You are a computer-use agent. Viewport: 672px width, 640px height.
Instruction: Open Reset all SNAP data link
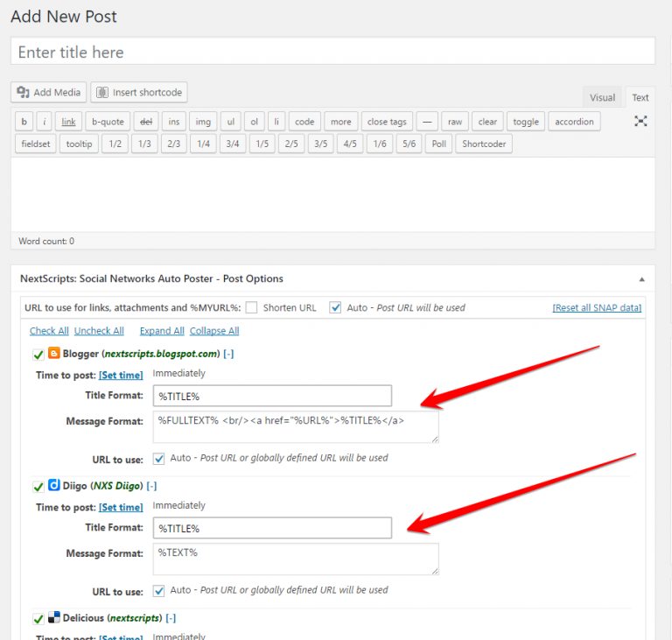(x=597, y=307)
